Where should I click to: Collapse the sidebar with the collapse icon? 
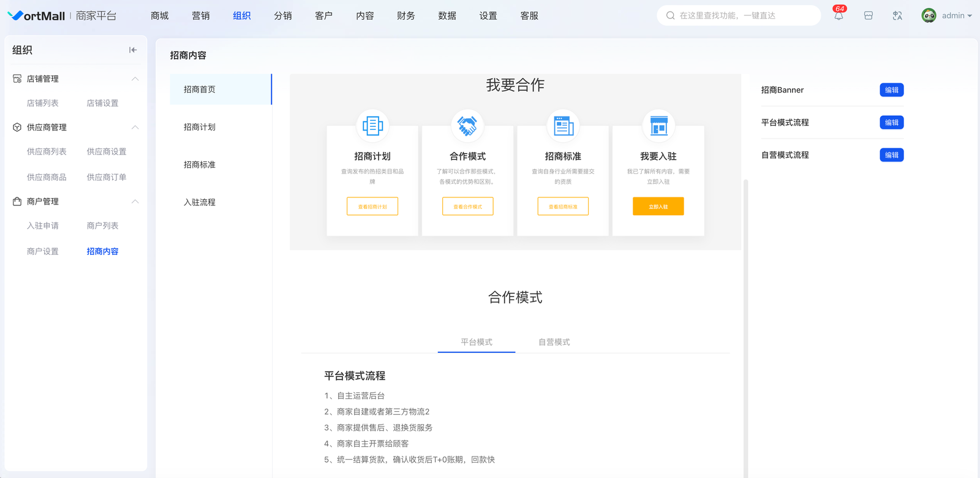click(133, 50)
